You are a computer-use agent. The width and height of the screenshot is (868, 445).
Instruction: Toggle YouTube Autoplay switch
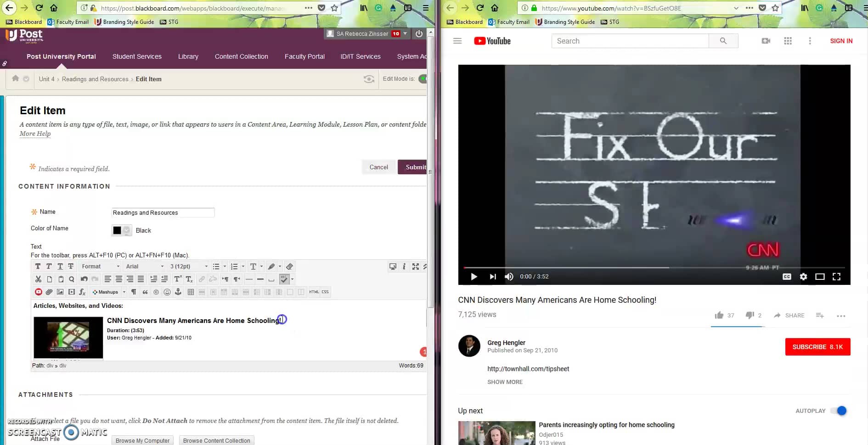839,411
